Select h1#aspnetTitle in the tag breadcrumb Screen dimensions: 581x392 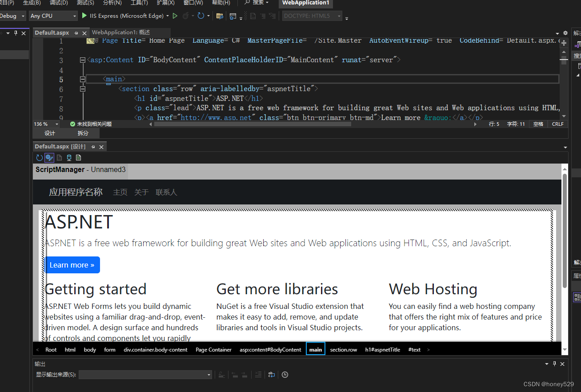pyautogui.click(x=383, y=350)
